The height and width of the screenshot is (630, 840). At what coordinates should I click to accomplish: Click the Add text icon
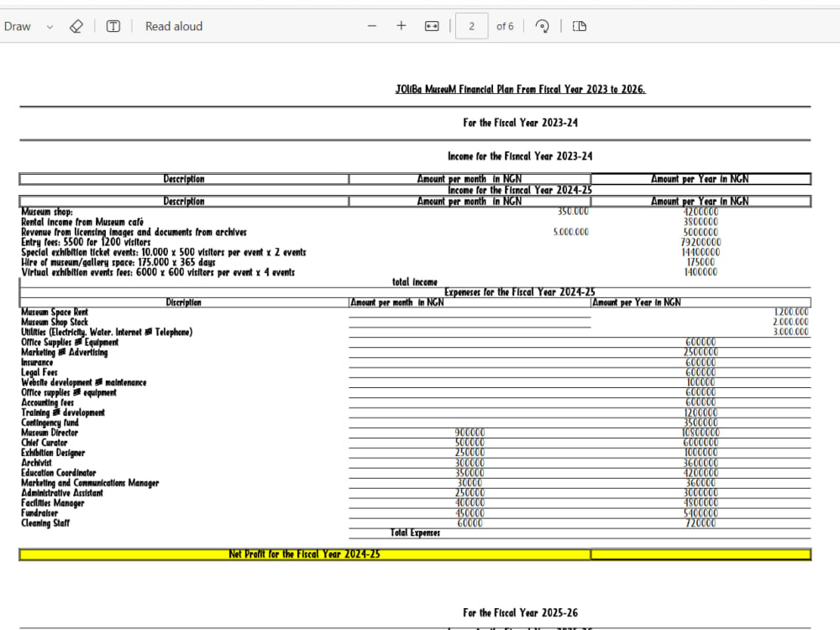coord(113,26)
